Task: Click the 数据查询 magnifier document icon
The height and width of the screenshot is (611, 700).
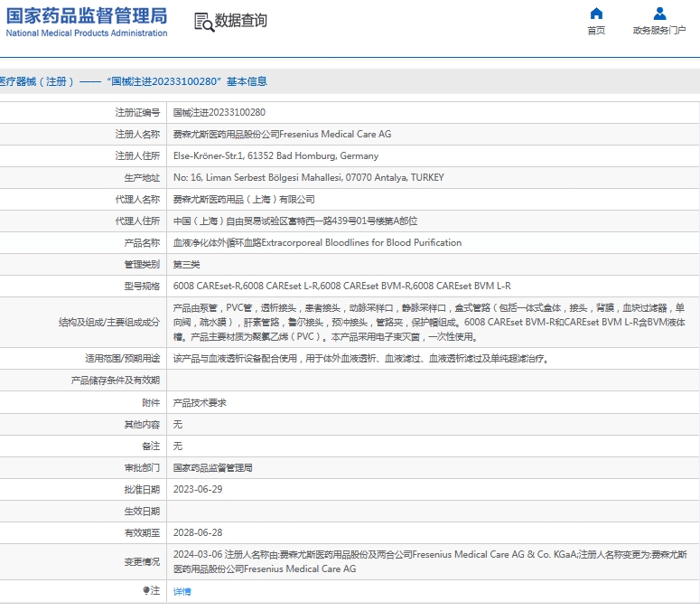Action: point(203,22)
